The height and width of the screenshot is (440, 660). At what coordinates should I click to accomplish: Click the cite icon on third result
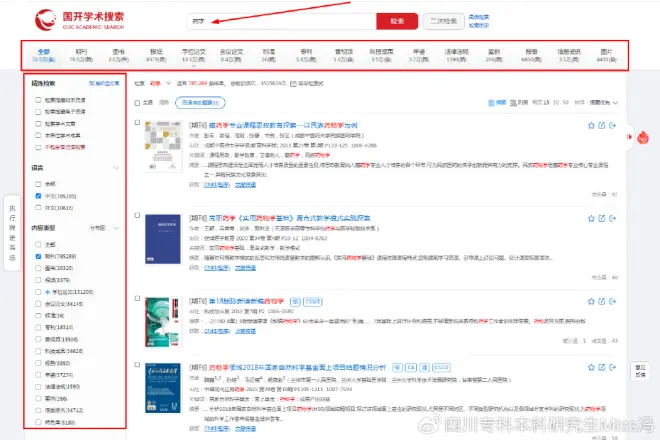pyautogui.click(x=601, y=299)
